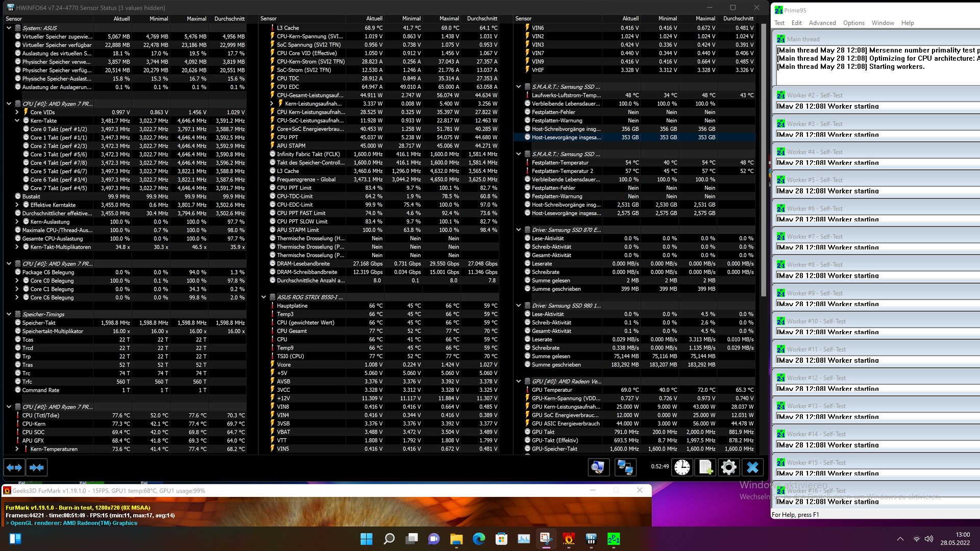
Task: Expand Kern-Takt-Multiplikatoren row
Action: [17, 247]
